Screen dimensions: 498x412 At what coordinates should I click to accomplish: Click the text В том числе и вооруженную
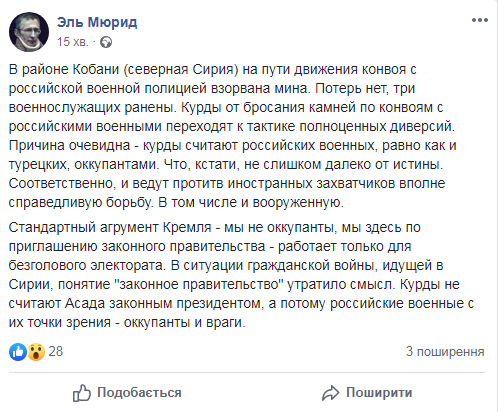tap(251, 203)
